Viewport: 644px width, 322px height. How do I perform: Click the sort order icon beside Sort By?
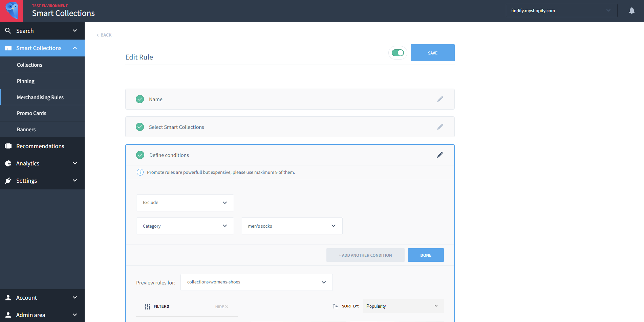(x=335, y=306)
